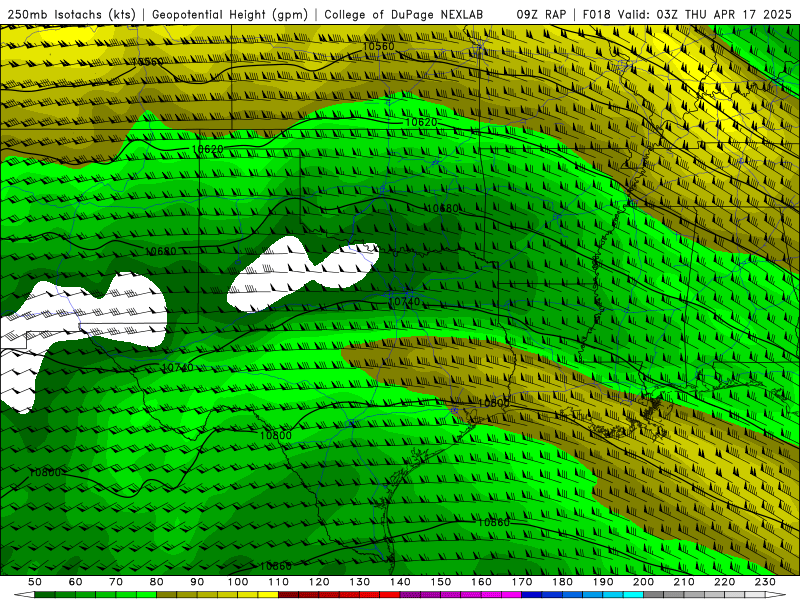The height and width of the screenshot is (600, 800).
Task: Click the 60 label on the color bar
Action: pos(75,582)
